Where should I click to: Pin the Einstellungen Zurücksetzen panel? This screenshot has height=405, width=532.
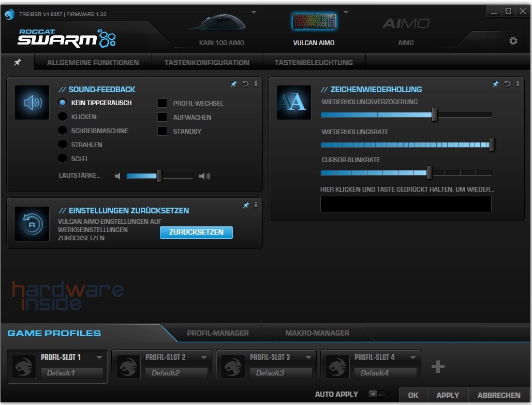click(246, 205)
